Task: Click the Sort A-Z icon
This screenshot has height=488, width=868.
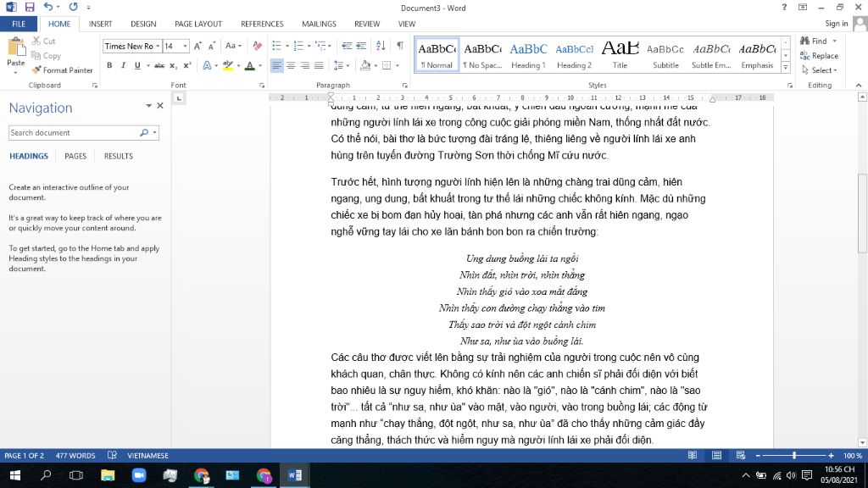Action: 381,46
